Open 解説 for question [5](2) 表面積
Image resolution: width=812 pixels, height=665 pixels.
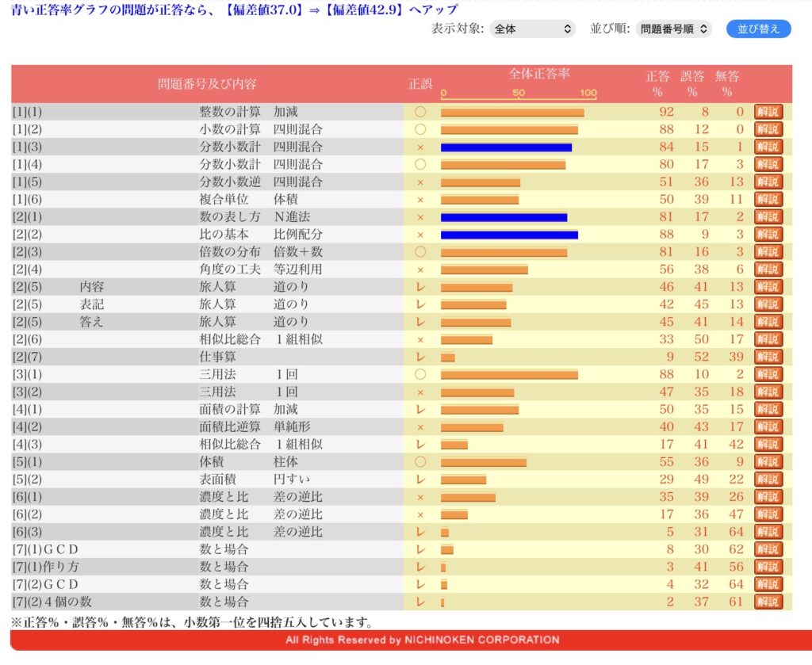point(768,479)
